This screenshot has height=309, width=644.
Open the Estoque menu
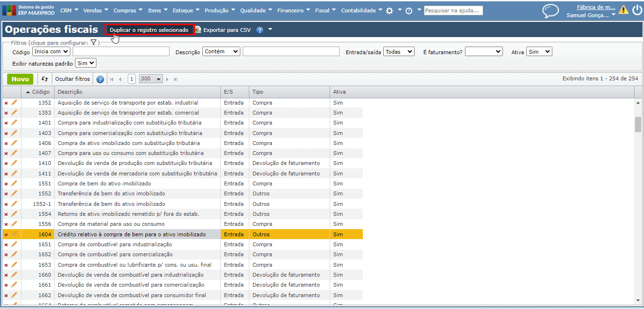pyautogui.click(x=186, y=10)
